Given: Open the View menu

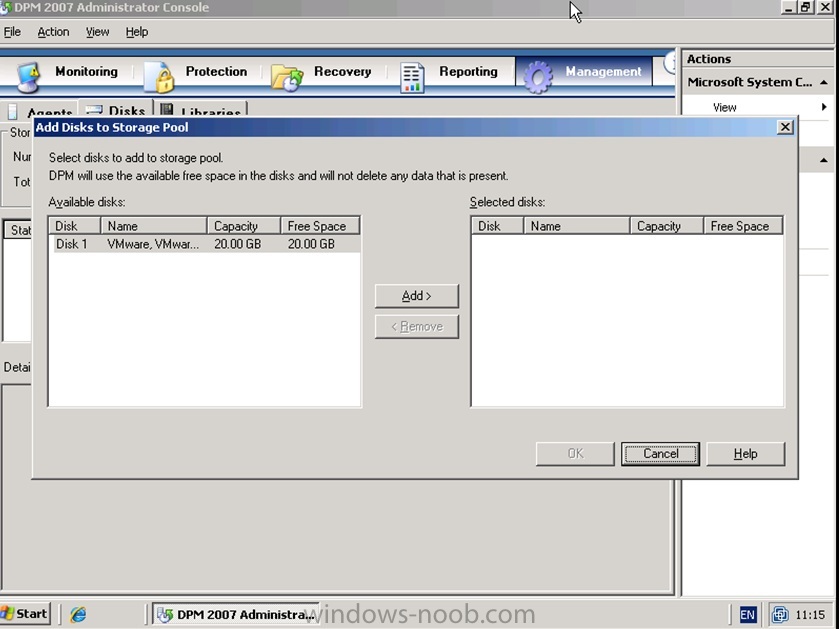Looking at the screenshot, I should tap(97, 32).
